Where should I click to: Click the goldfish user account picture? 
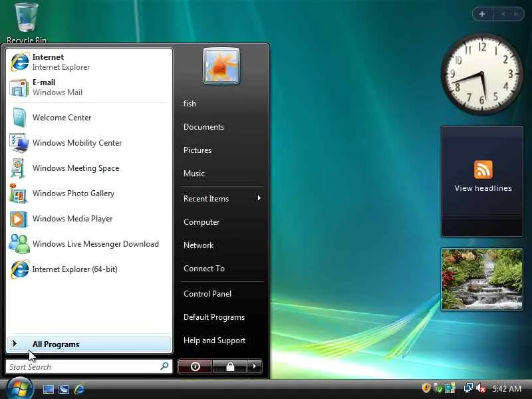[x=221, y=66]
